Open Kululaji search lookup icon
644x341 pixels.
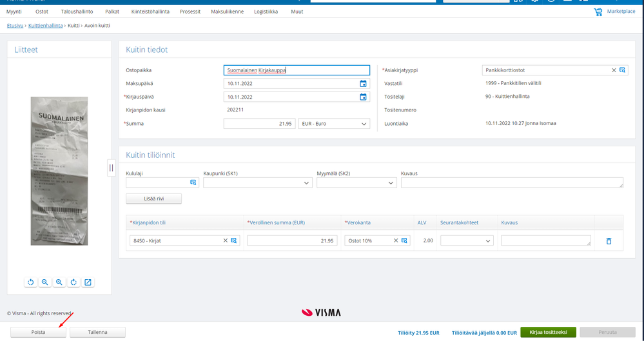(x=193, y=182)
